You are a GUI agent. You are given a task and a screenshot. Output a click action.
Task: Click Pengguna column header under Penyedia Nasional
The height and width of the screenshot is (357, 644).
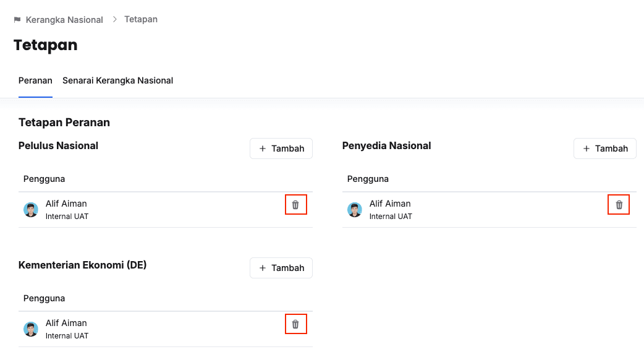click(x=368, y=179)
